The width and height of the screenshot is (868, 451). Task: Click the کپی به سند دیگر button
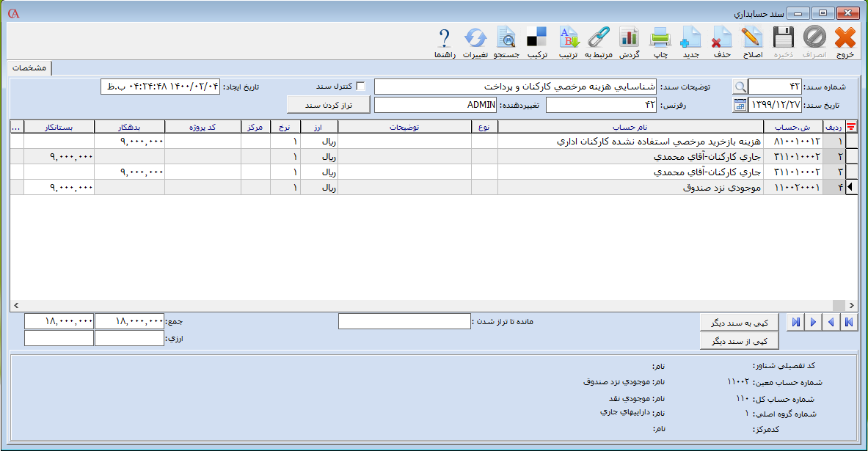(739, 323)
